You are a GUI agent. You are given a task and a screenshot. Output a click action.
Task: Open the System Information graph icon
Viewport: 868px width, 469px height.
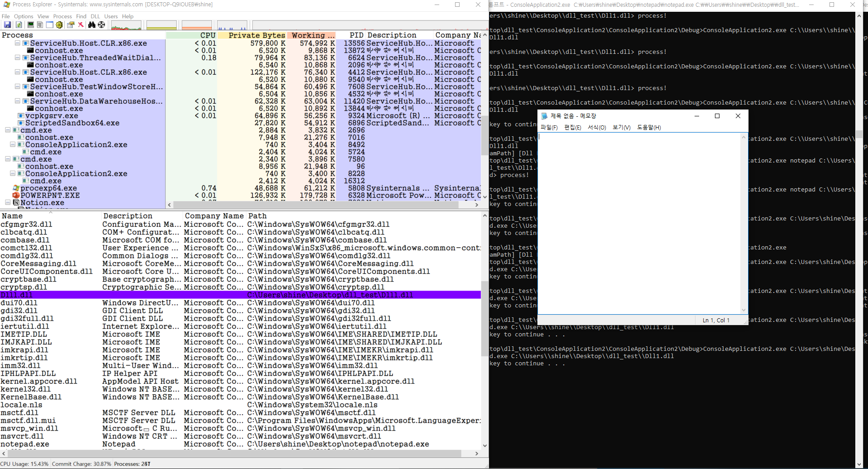[30, 25]
